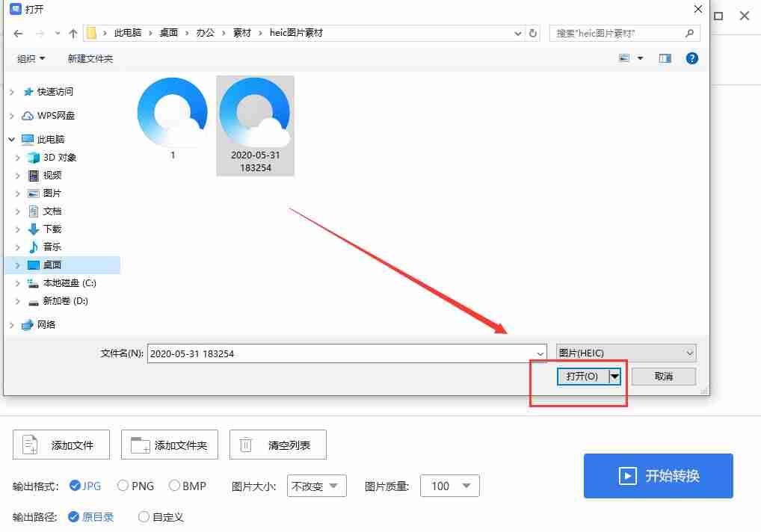The width and height of the screenshot is (761, 532).
Task: Expand the WPS网盘 node
Action: click(x=12, y=115)
